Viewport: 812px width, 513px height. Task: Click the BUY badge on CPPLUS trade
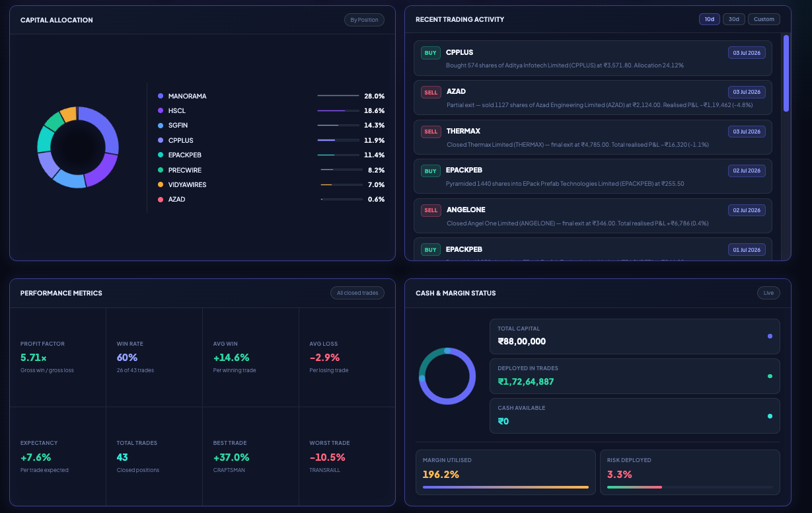click(431, 53)
